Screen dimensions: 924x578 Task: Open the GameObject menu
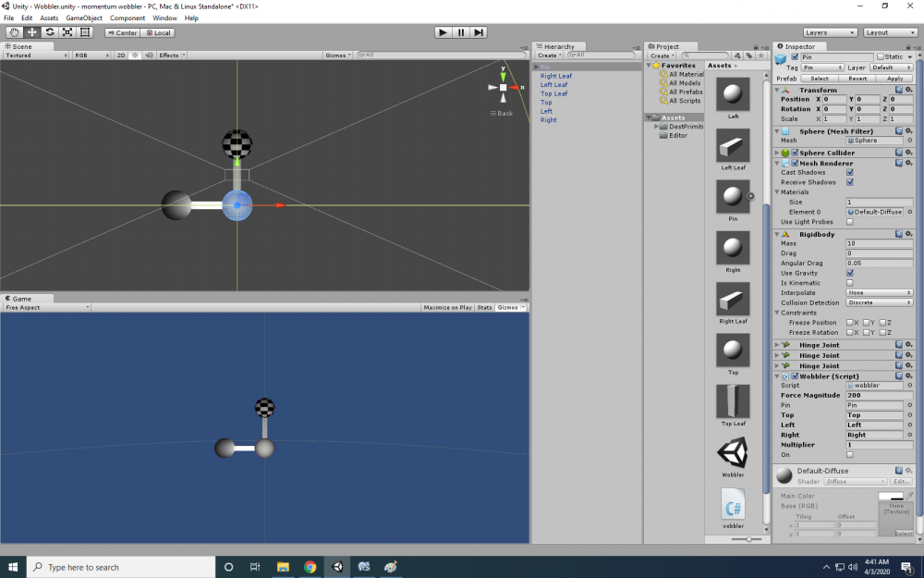(83, 18)
